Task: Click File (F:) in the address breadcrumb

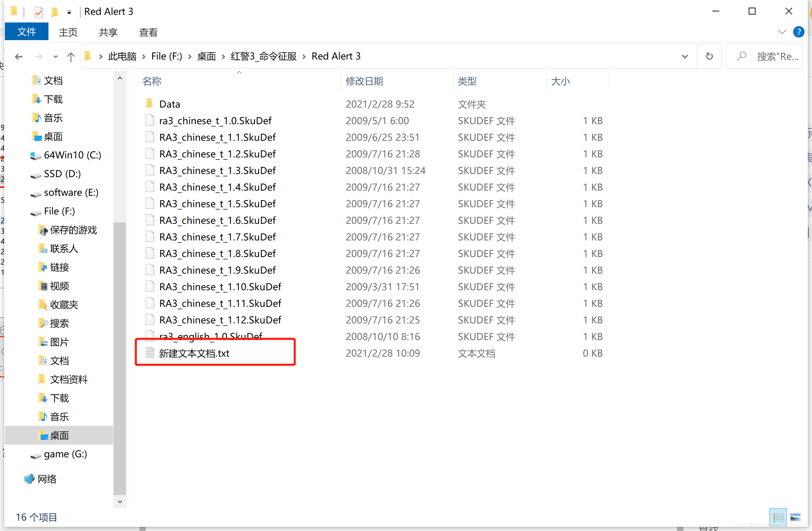Action: [x=166, y=56]
